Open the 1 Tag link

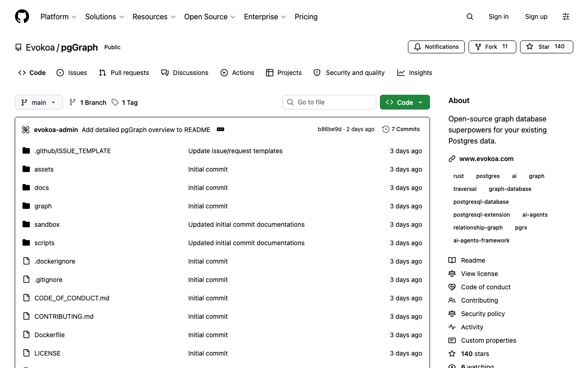(124, 102)
